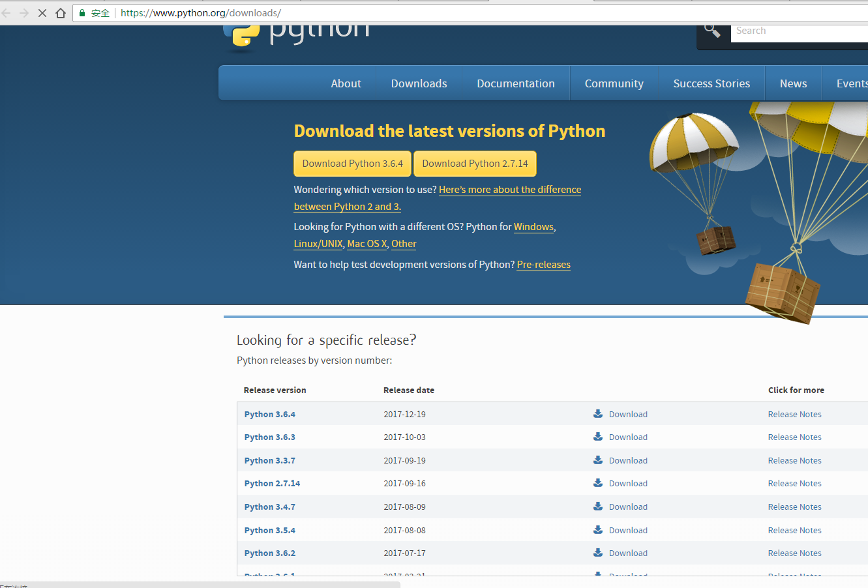Click the browser address bar URL
Screen dimensions: 868x588
201,13
